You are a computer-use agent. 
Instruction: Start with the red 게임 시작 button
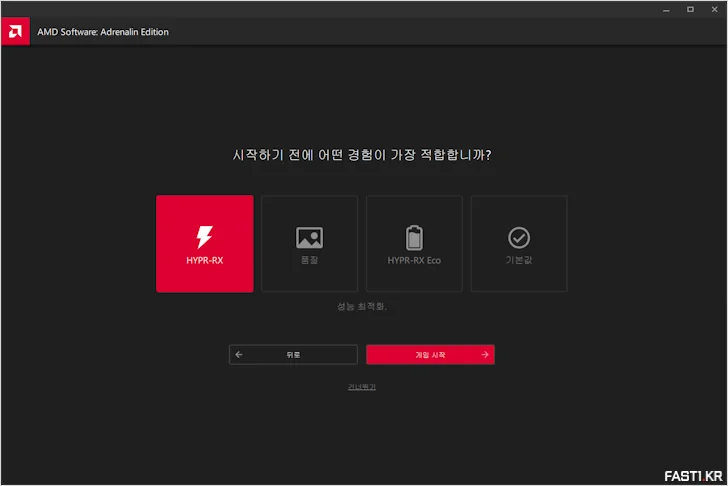pyautogui.click(x=430, y=355)
